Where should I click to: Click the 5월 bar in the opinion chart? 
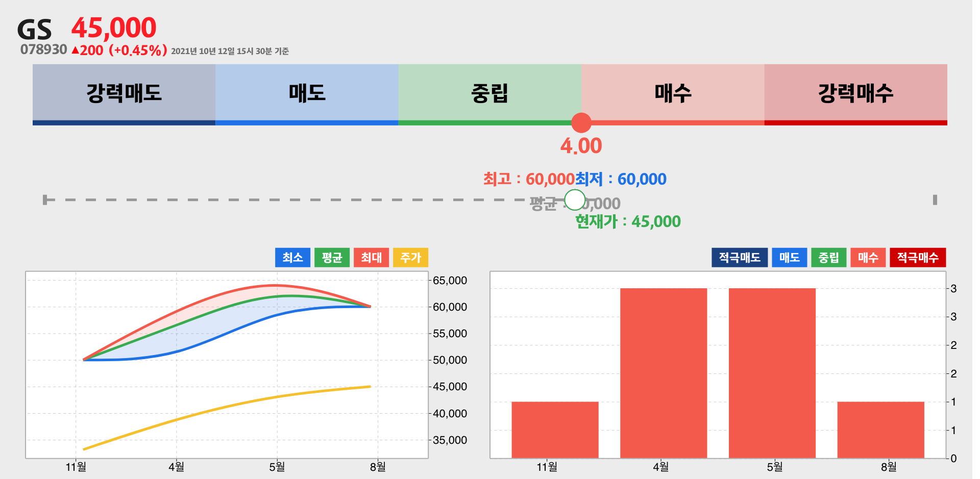[772, 373]
